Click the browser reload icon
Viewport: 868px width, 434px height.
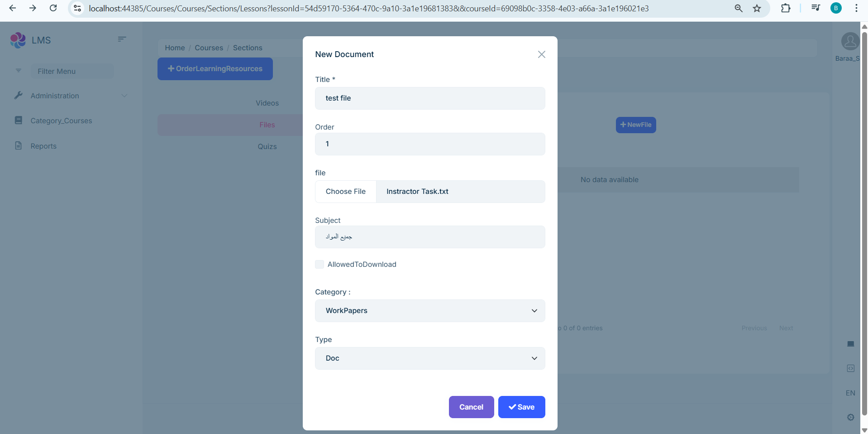tap(53, 8)
